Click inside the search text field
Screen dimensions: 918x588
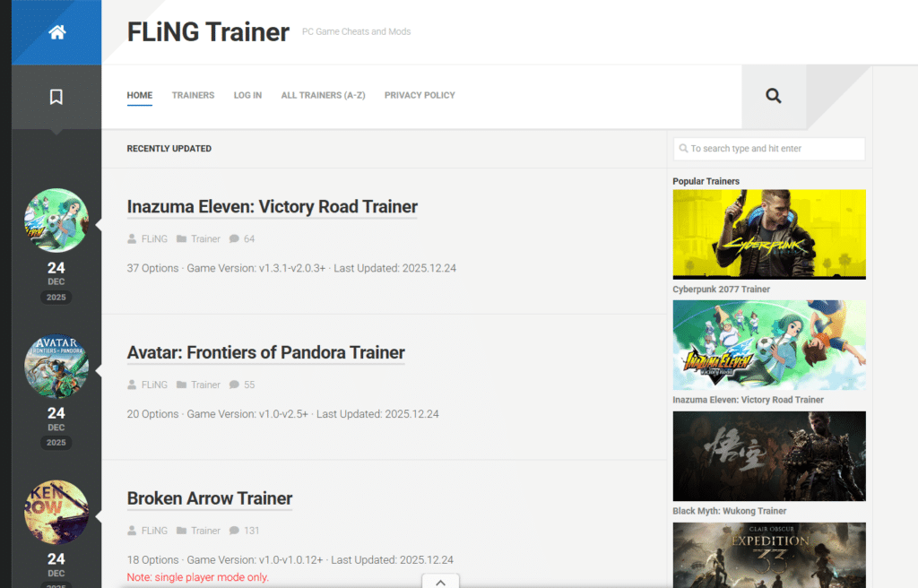point(771,149)
